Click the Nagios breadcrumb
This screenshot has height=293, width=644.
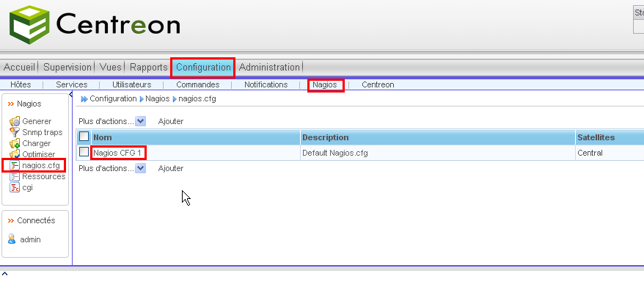(157, 98)
